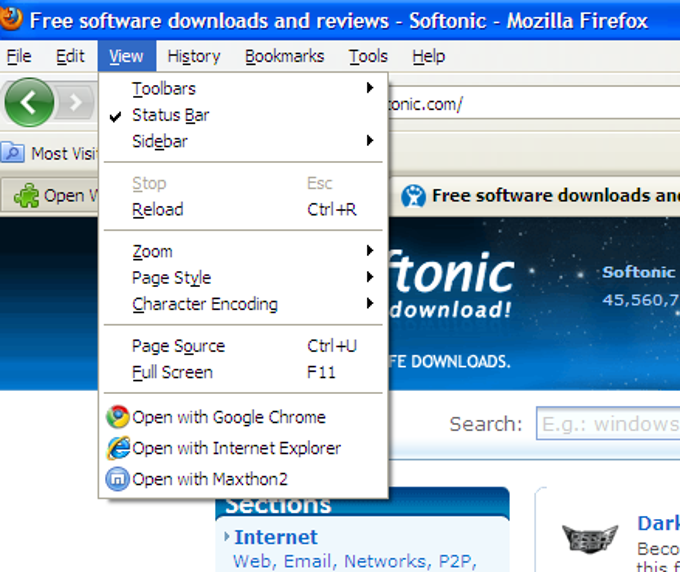Click the Most Visited bookmarks folder icon
The height and width of the screenshot is (572, 680).
coord(13,153)
